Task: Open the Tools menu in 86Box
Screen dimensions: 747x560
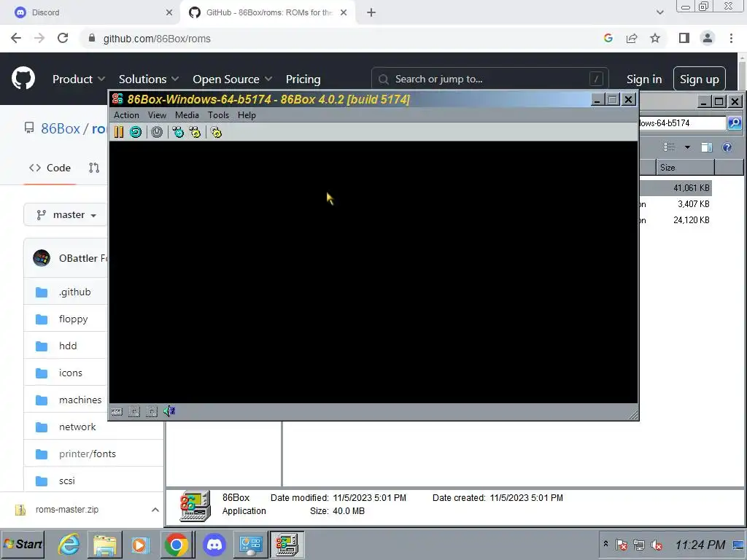Action: point(218,114)
